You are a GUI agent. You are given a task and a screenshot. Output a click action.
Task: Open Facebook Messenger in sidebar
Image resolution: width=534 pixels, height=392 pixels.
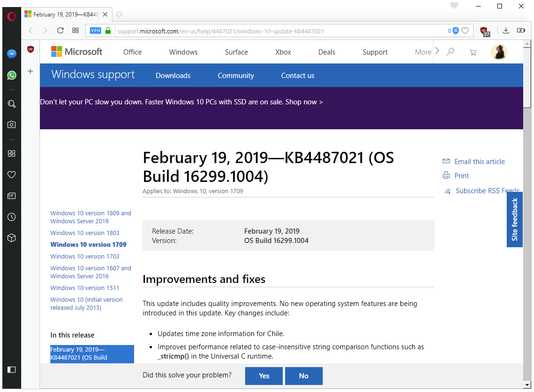[12, 54]
